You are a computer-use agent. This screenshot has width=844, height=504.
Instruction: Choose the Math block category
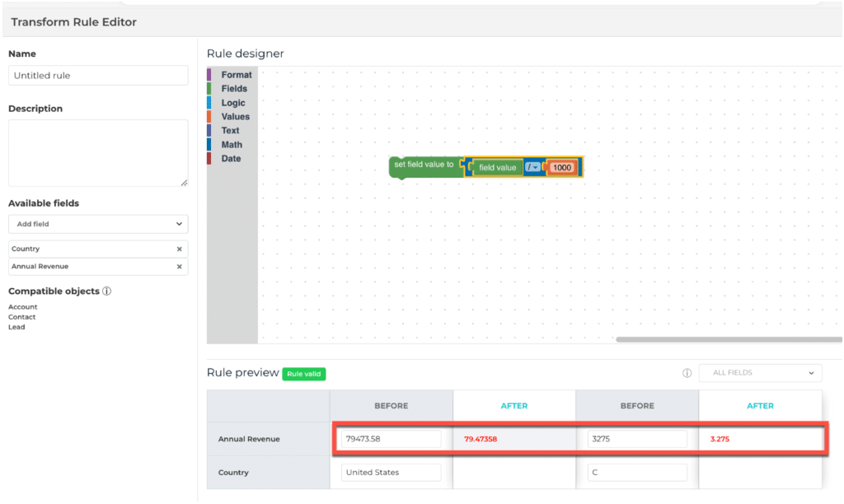coord(232,145)
